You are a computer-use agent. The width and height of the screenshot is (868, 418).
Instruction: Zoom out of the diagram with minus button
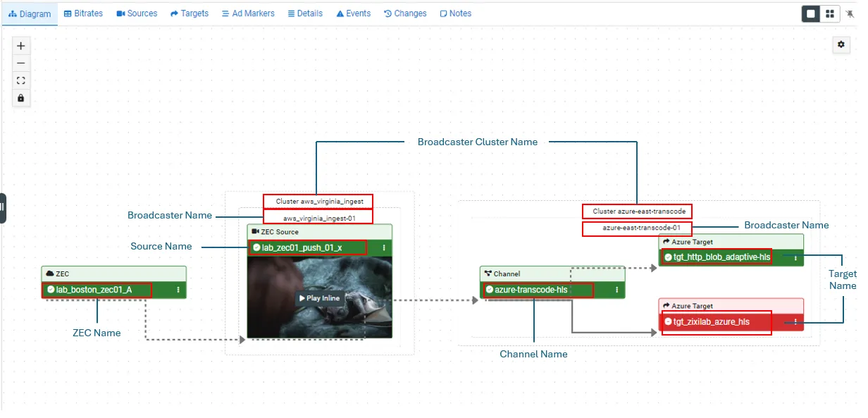21,63
